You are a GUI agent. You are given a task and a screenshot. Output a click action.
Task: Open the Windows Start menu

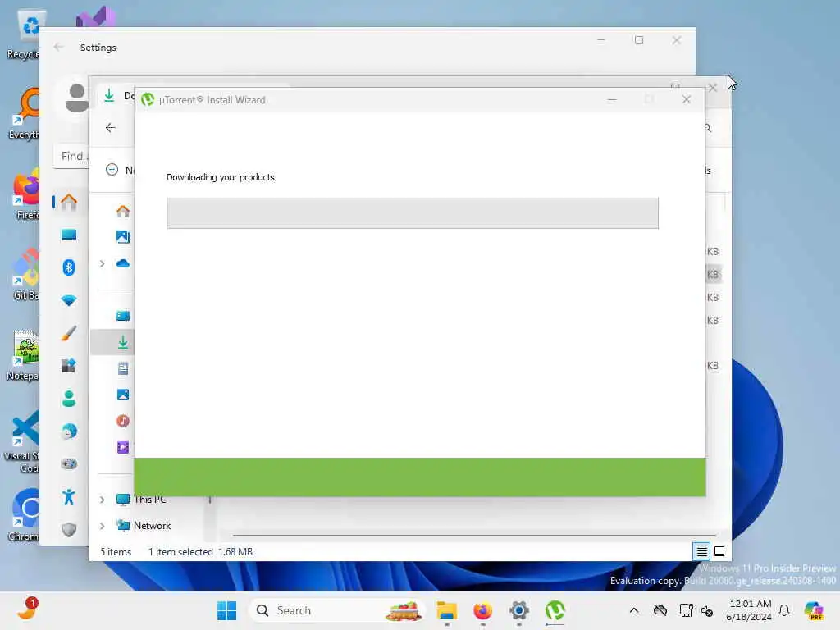226,610
